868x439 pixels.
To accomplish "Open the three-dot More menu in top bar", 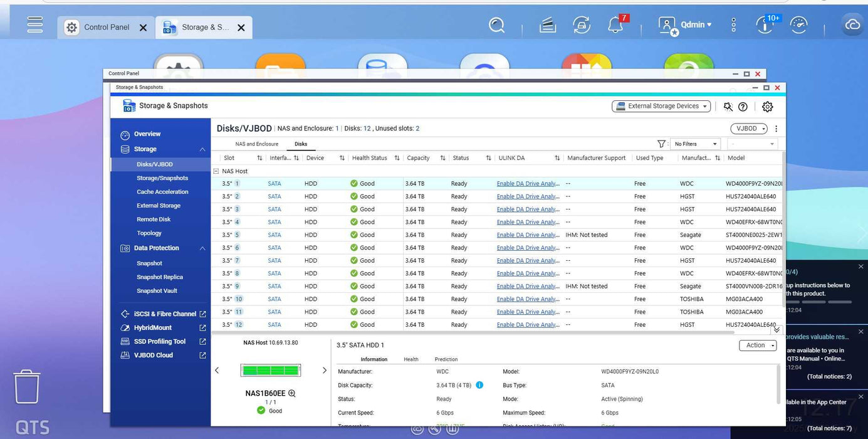I will pyautogui.click(x=734, y=25).
